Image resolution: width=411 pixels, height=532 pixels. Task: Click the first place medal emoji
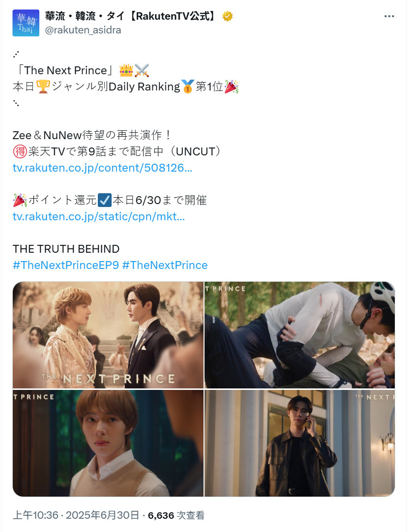click(x=187, y=87)
